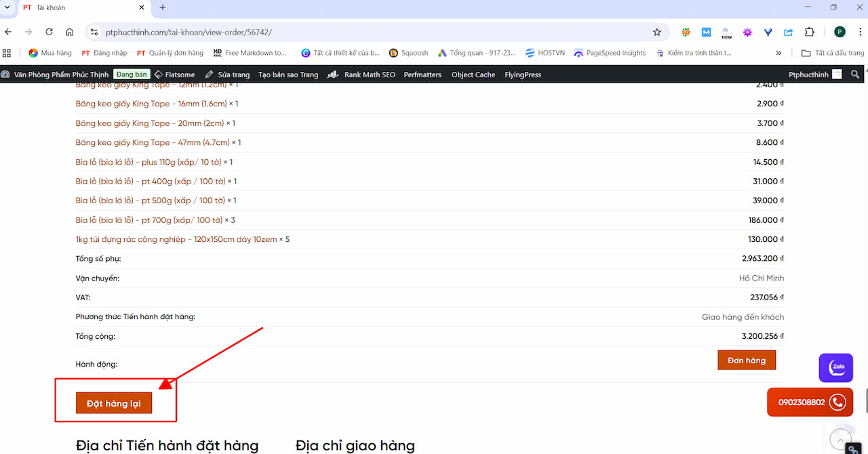Open the WordPress admin bar search icon
868x454 pixels.
click(855, 75)
